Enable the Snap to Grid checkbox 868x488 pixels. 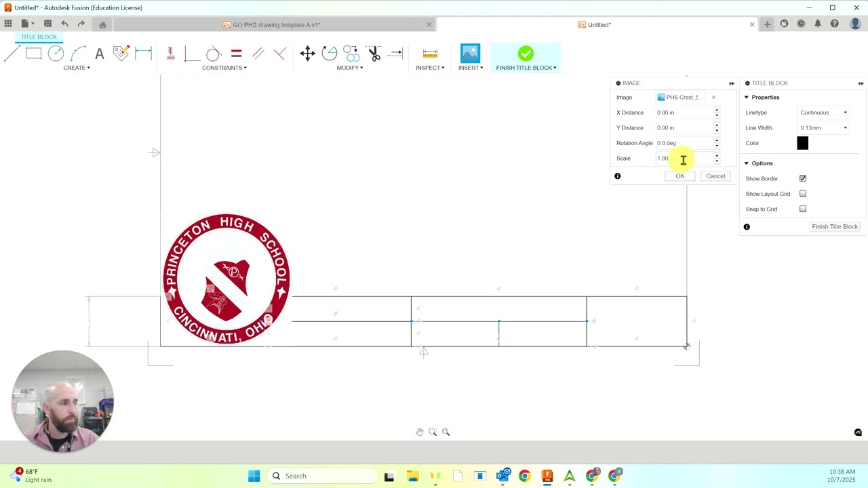pyautogui.click(x=803, y=209)
